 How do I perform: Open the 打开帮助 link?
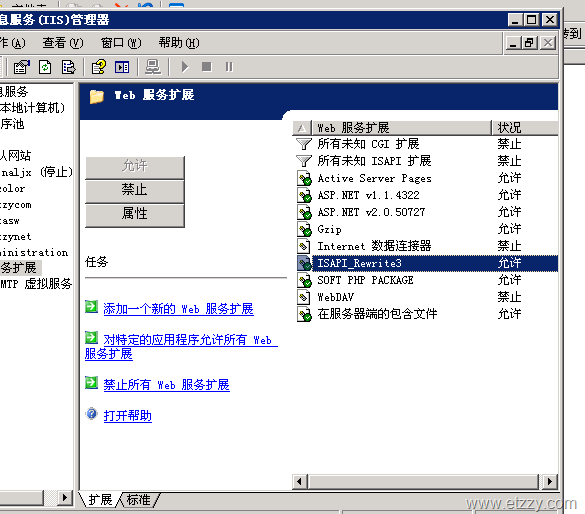(128, 416)
